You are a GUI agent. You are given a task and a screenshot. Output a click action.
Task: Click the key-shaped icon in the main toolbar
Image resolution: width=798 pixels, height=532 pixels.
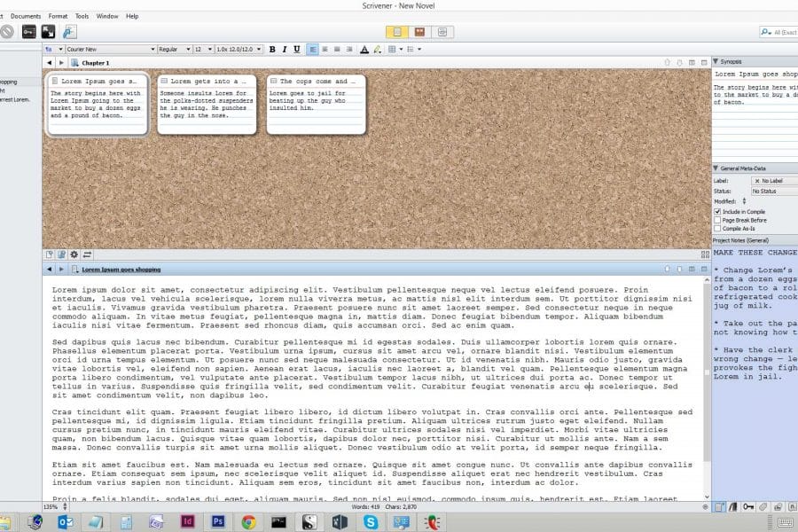(x=29, y=32)
